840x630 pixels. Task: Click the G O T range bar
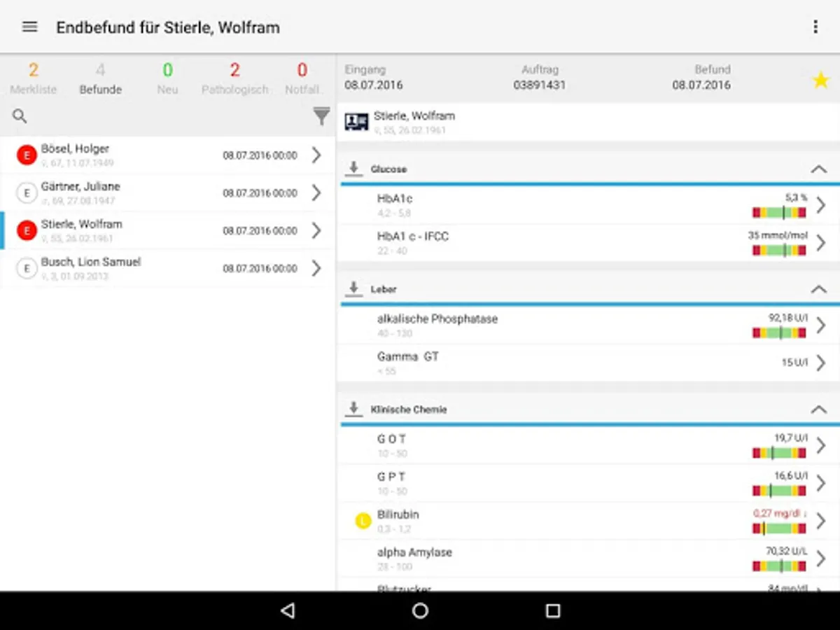[x=780, y=453]
